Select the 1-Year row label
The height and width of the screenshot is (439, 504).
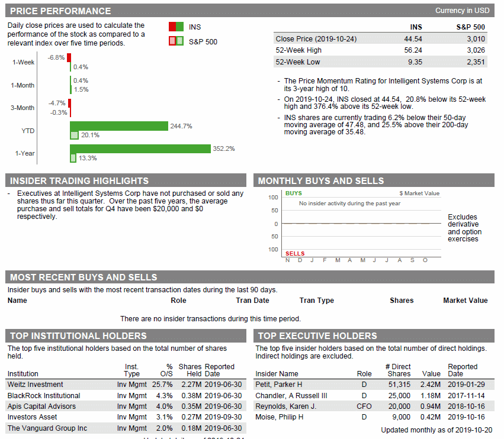click(25, 153)
